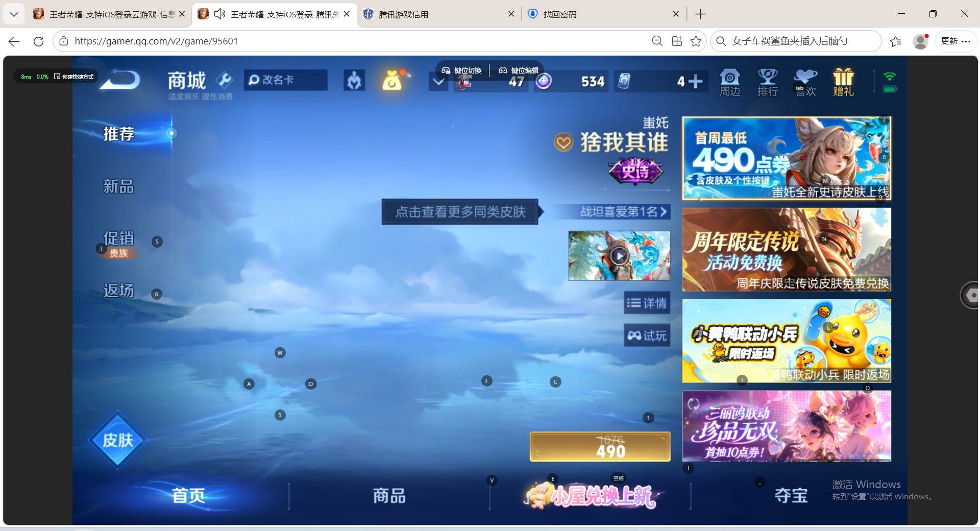This screenshot has height=531, width=980.
Task: Click the 改名卡 search field
Action: pos(286,80)
